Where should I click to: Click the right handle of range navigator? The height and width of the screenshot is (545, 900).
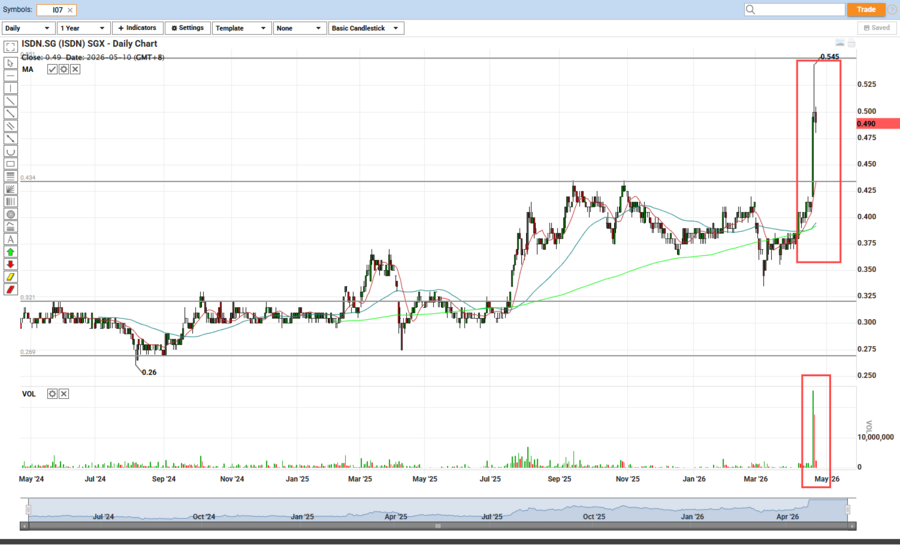point(847,510)
